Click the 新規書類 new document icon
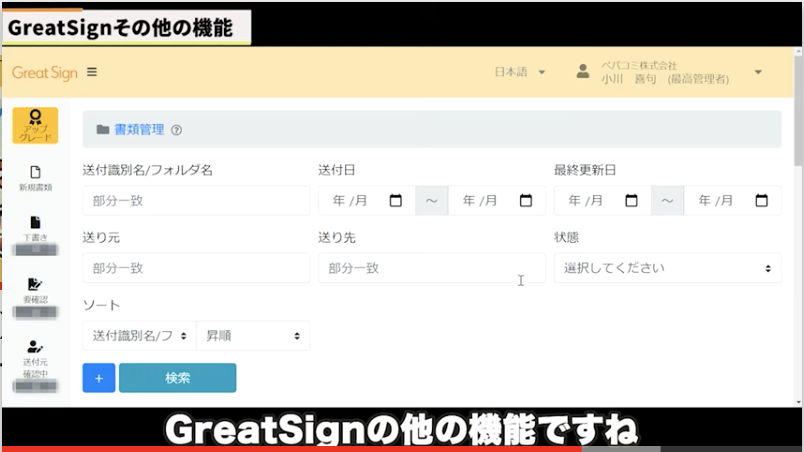 35,177
